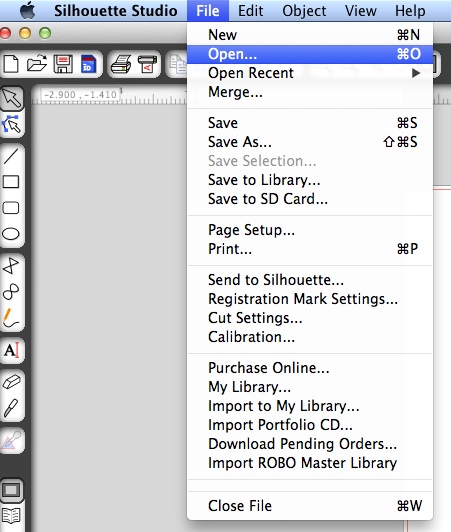Open My Library... menu item

tap(310, 387)
